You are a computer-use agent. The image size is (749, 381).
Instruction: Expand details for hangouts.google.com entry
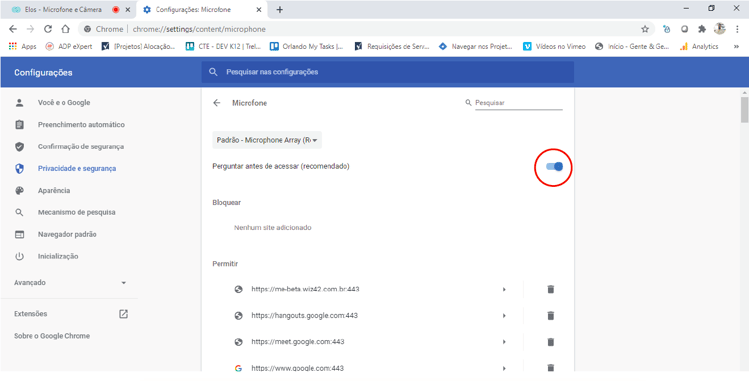point(504,316)
